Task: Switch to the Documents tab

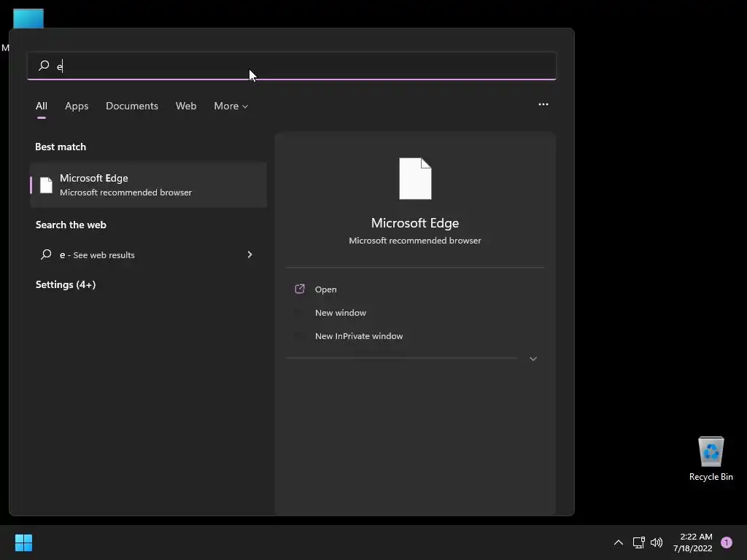Action: 132,106
